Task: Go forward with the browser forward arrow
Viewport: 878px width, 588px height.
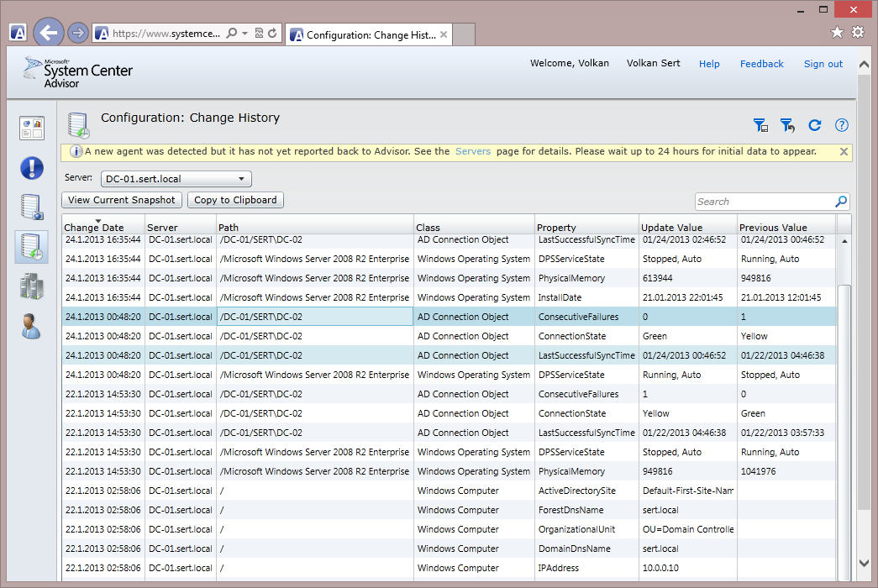Action: pos(78,33)
